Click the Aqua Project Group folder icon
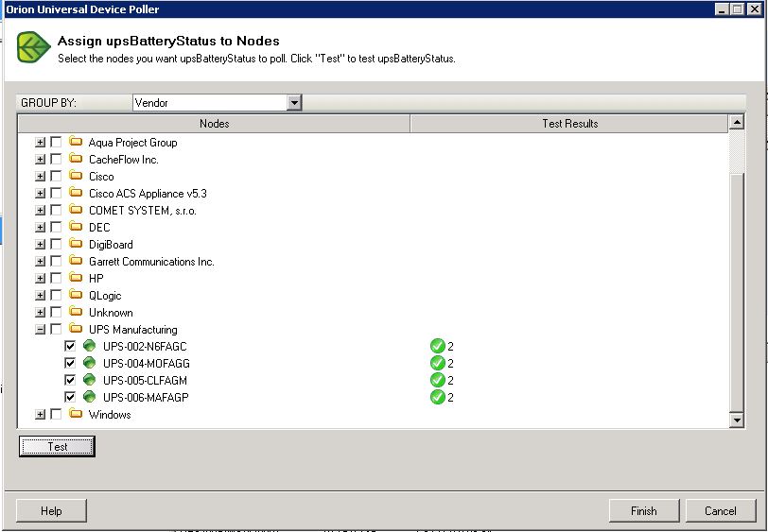Screen dimensions: 768x532 [76, 142]
